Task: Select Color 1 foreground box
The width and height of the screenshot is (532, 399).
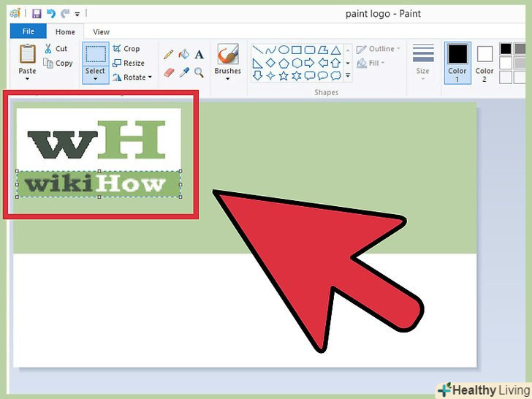Action: tap(457, 63)
